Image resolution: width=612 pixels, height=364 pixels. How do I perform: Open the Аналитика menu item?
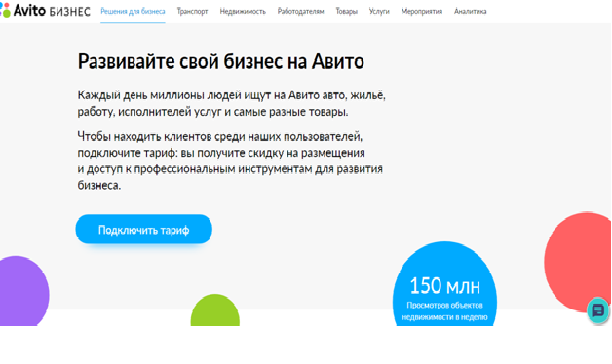[x=471, y=12]
